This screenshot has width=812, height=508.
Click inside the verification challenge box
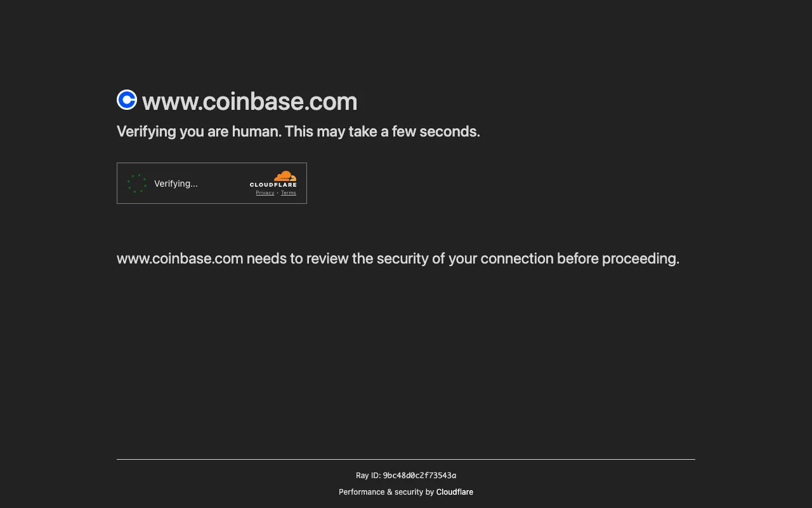(x=211, y=183)
